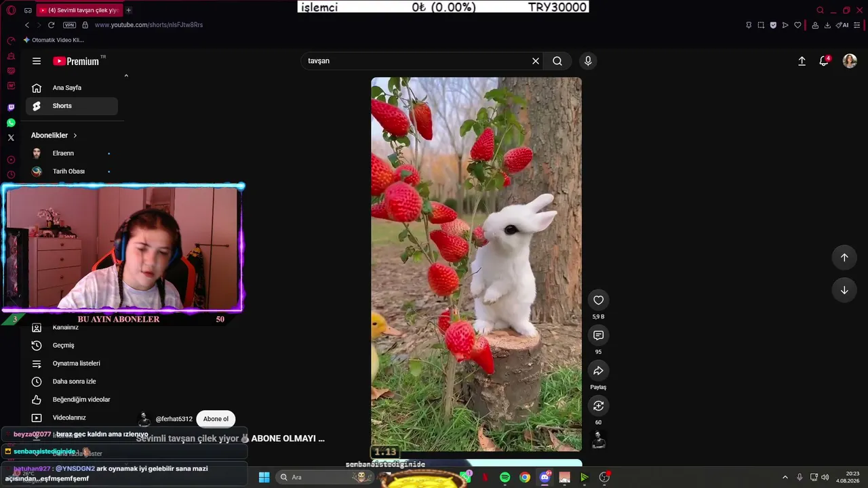Open Geçmiş in the sidebar

pyautogui.click(x=71, y=346)
